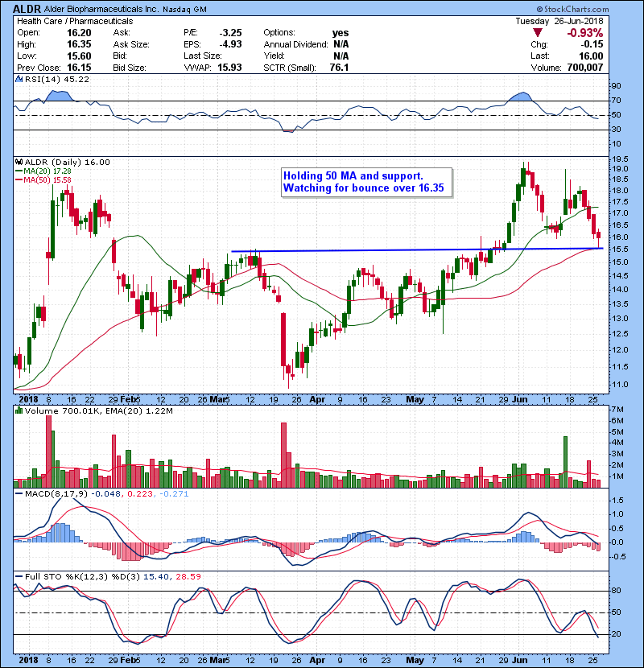This screenshot has width=644, height=668.
Task: Click the ALDR (Daily) 16.00 chart label
Action: [x=67, y=162]
